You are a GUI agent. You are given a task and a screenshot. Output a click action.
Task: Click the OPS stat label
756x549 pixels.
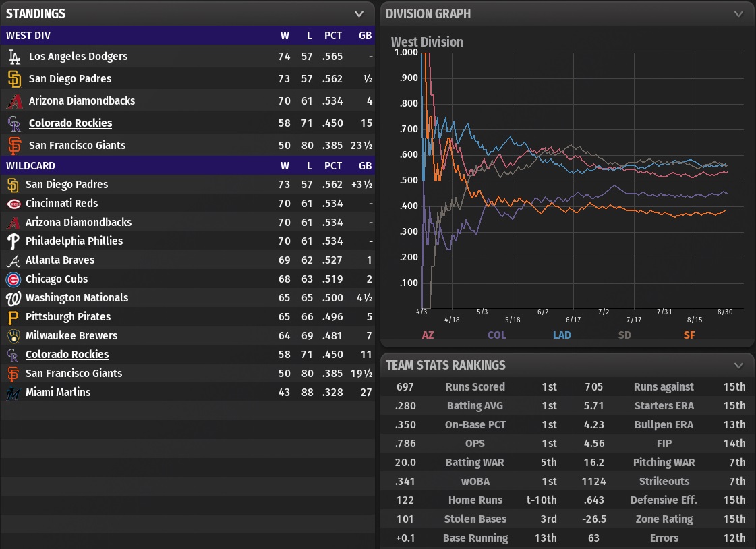pos(475,443)
